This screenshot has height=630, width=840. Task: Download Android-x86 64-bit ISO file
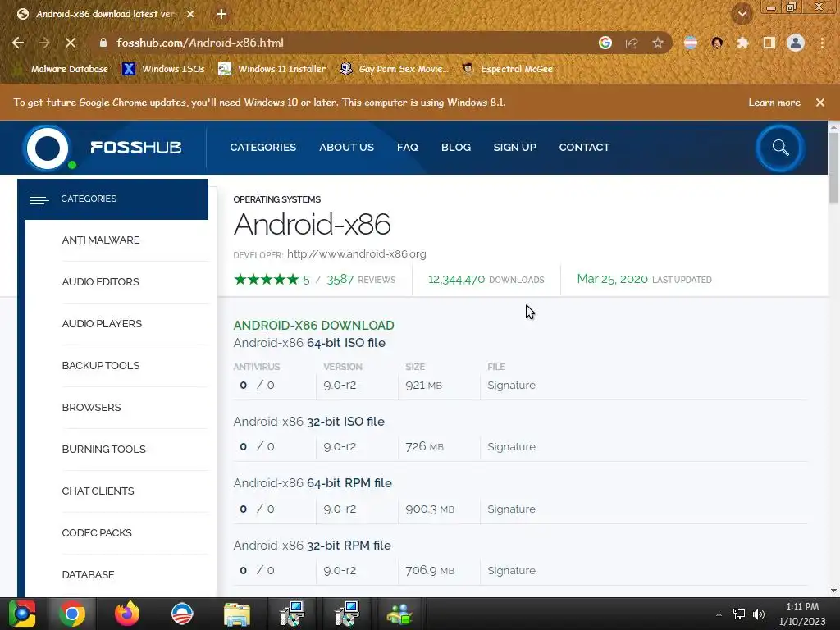coord(309,343)
